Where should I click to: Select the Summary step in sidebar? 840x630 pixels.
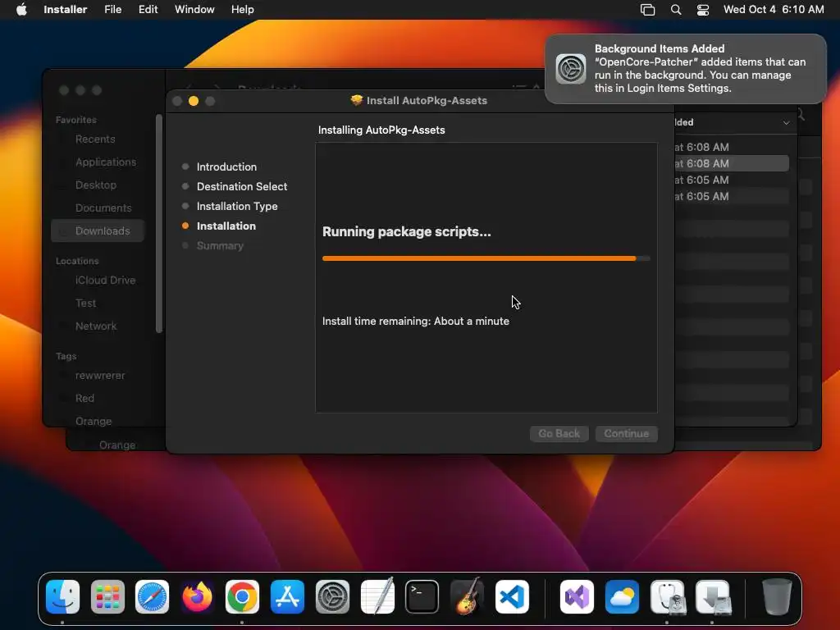[220, 246]
